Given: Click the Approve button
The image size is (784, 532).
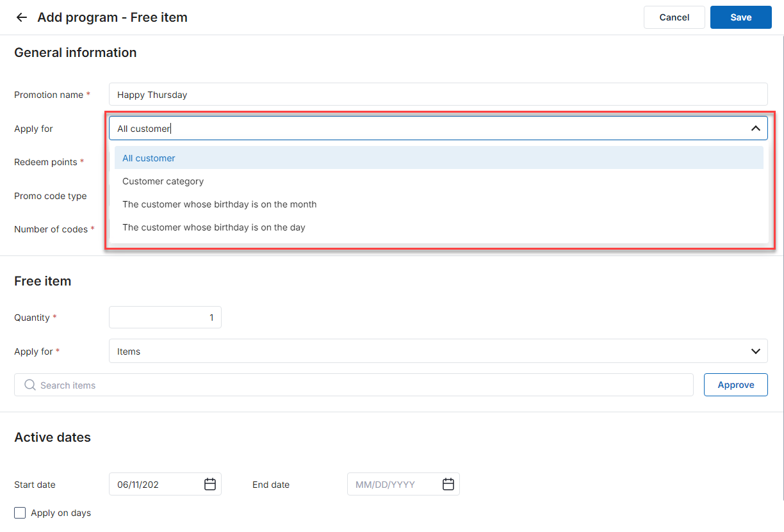Looking at the screenshot, I should coord(736,385).
